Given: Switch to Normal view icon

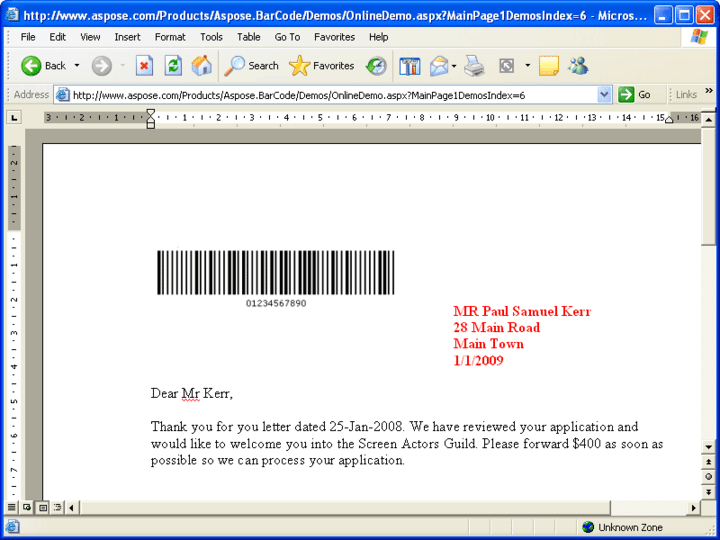Looking at the screenshot, I should [x=12, y=507].
